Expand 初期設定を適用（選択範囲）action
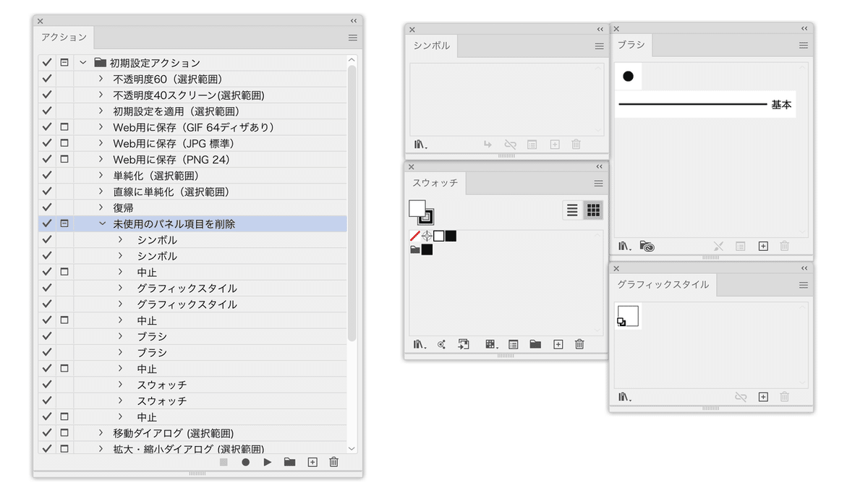 pyautogui.click(x=101, y=111)
